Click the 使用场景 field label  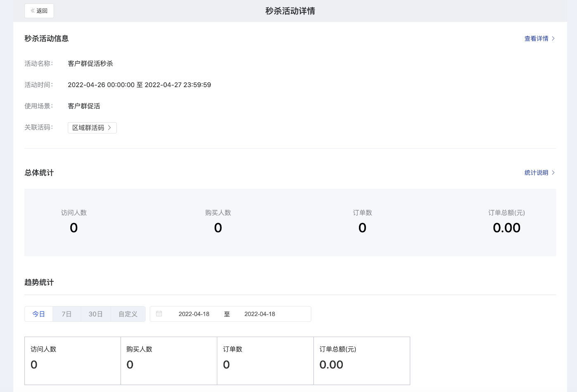click(39, 106)
